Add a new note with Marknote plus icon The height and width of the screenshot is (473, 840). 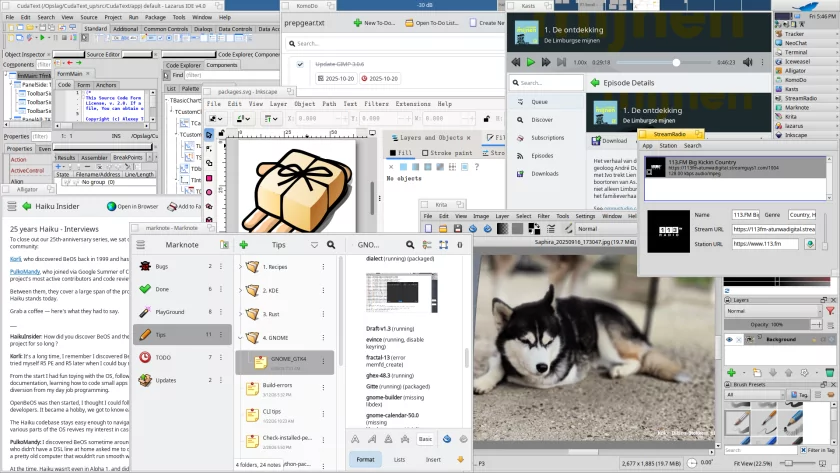point(244,245)
